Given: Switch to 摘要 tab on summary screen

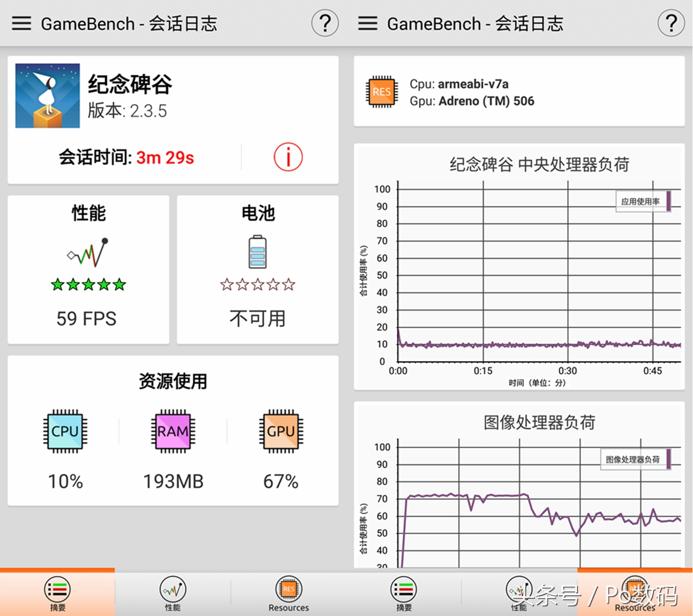Looking at the screenshot, I should click(57, 594).
